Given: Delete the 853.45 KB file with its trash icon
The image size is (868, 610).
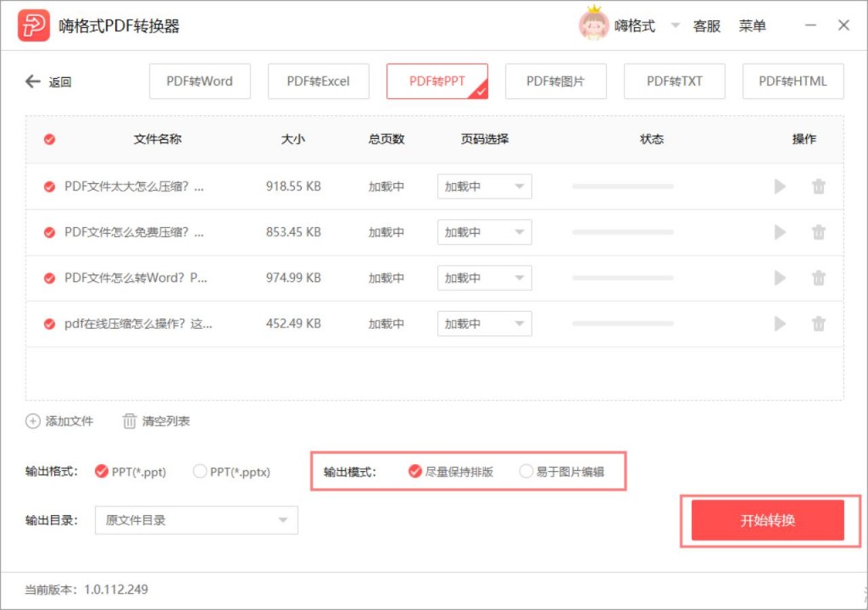Looking at the screenshot, I should 819,232.
